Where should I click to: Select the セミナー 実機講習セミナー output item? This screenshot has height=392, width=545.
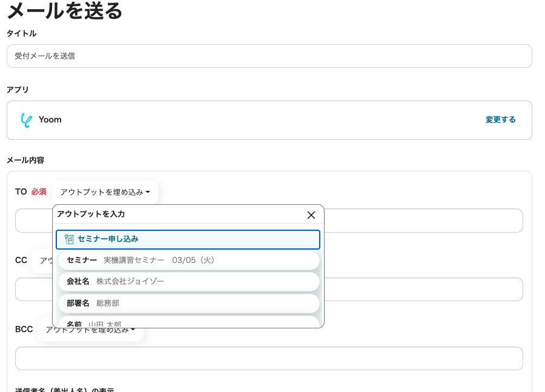[x=189, y=260]
